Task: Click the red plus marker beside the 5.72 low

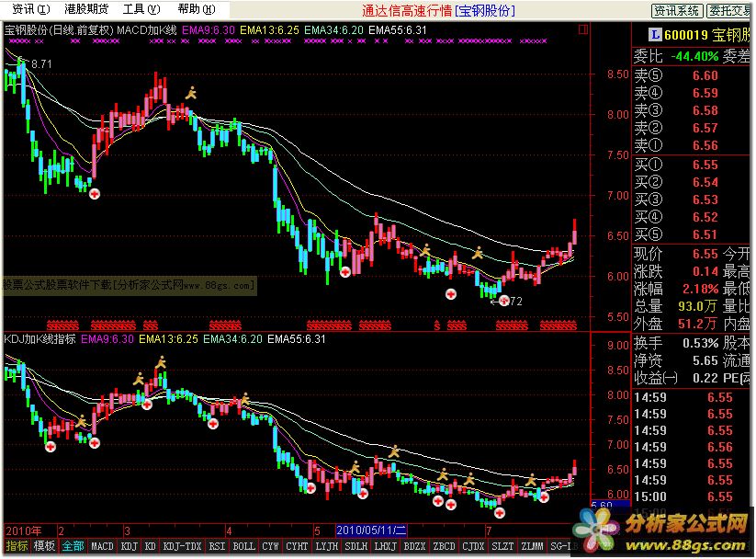Action: tap(504, 301)
